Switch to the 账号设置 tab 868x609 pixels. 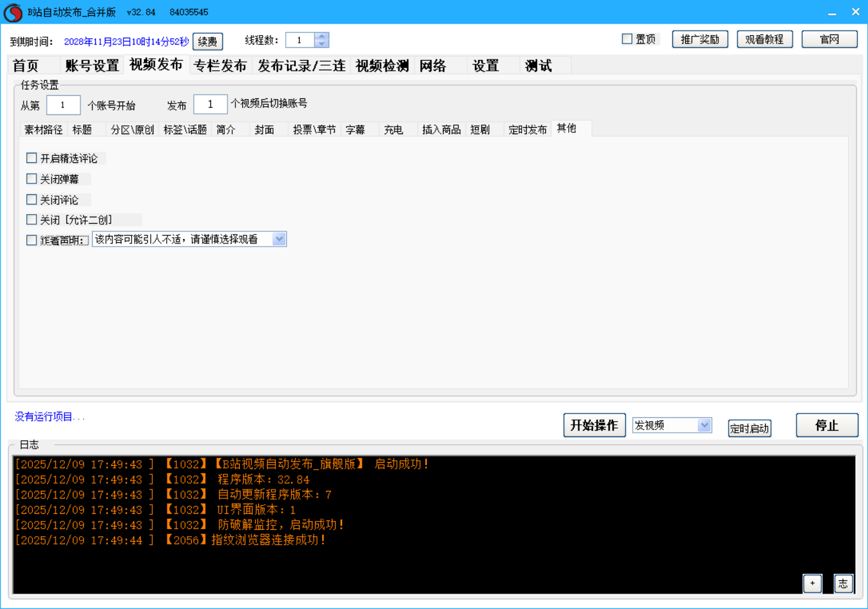click(x=92, y=66)
